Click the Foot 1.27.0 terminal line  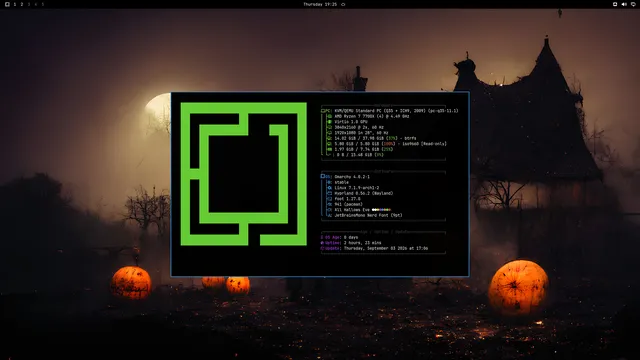click(x=347, y=199)
